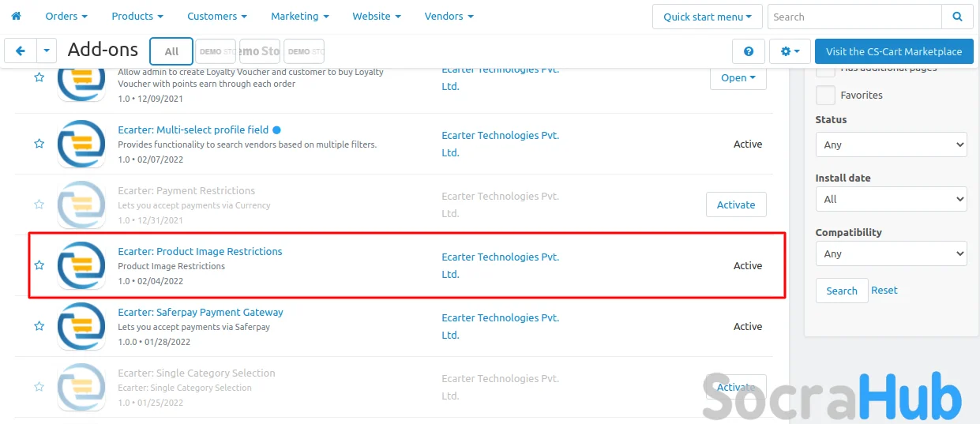Click into the top Search field
980x424 pixels.
[x=854, y=17]
